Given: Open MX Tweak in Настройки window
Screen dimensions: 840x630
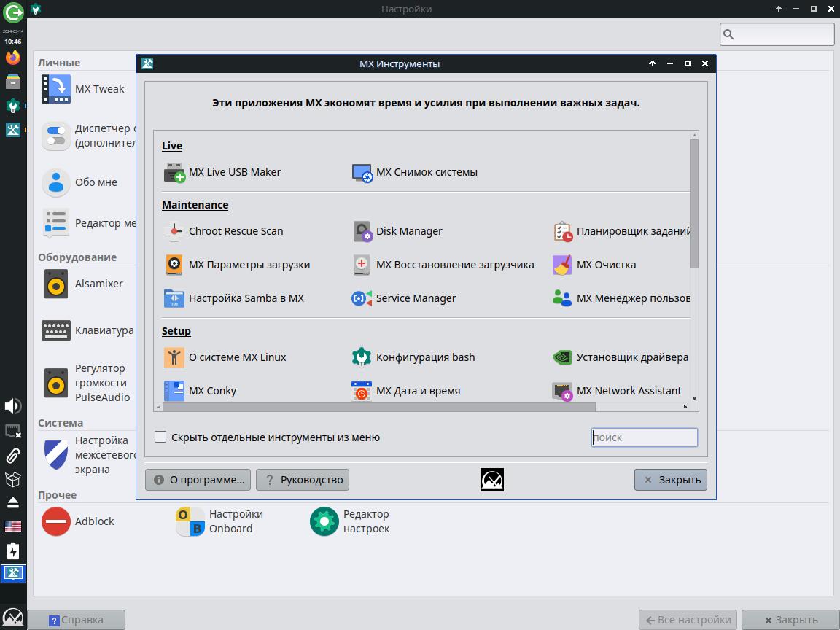Looking at the screenshot, I should click(x=83, y=89).
